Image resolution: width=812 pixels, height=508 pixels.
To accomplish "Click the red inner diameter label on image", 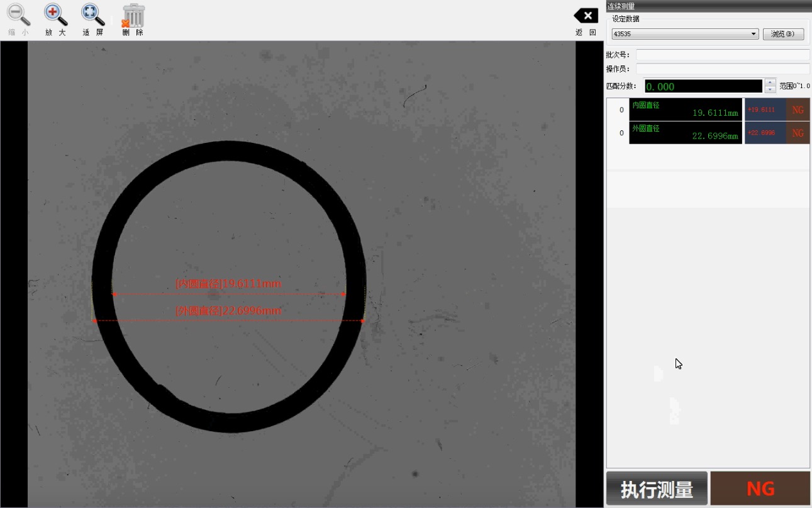I will tap(228, 284).
